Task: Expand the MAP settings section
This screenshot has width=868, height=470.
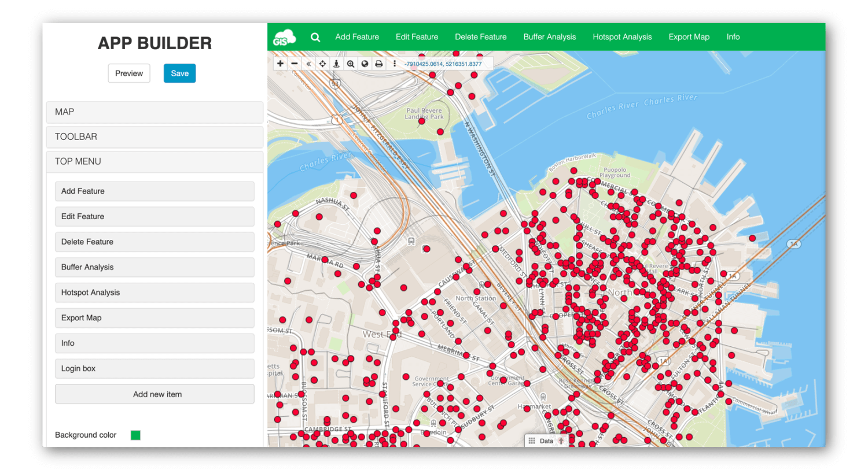Action: (155, 112)
